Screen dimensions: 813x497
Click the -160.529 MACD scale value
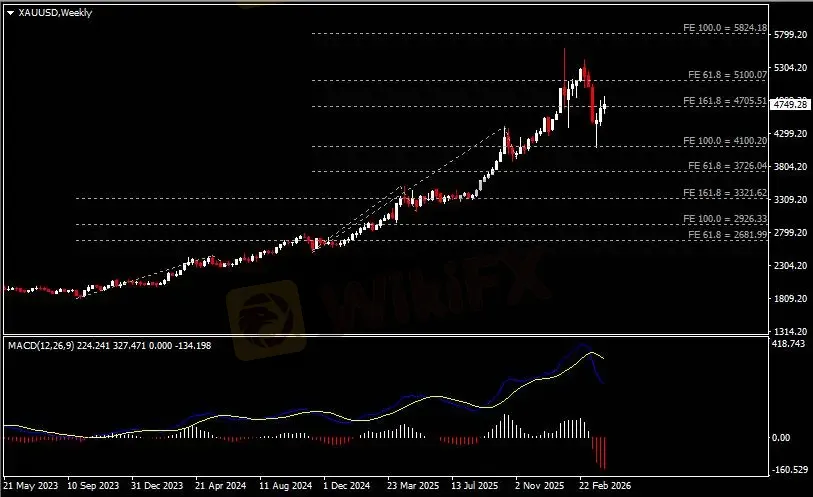point(790,470)
